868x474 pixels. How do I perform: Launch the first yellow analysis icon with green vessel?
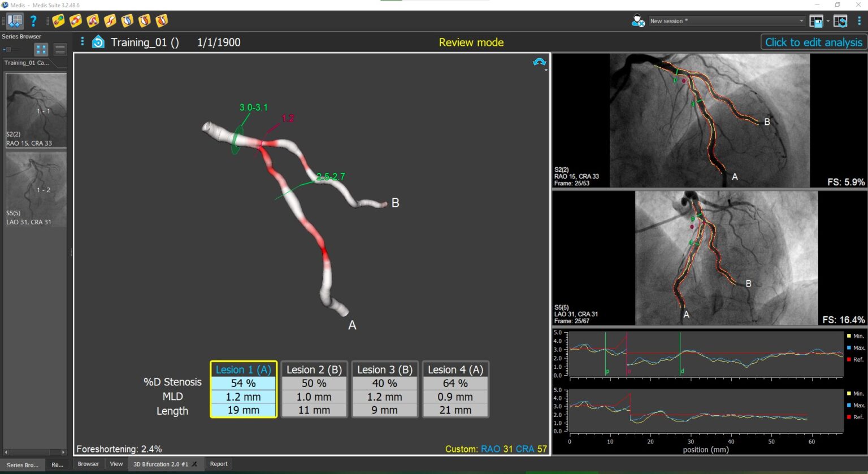pyautogui.click(x=58, y=21)
